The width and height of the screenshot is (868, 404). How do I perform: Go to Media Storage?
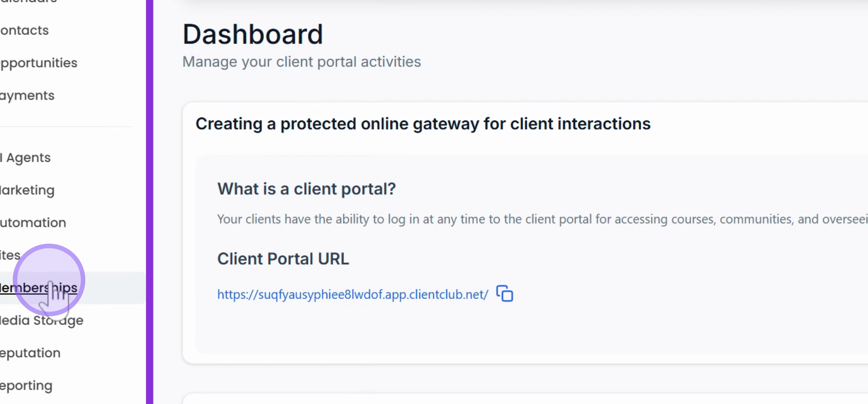pyautogui.click(x=42, y=320)
